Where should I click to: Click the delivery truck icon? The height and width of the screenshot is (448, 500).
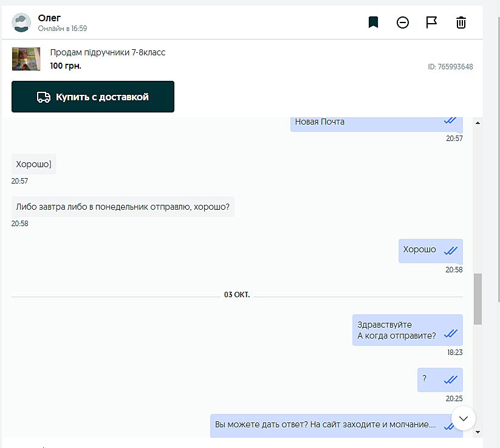[x=44, y=97]
